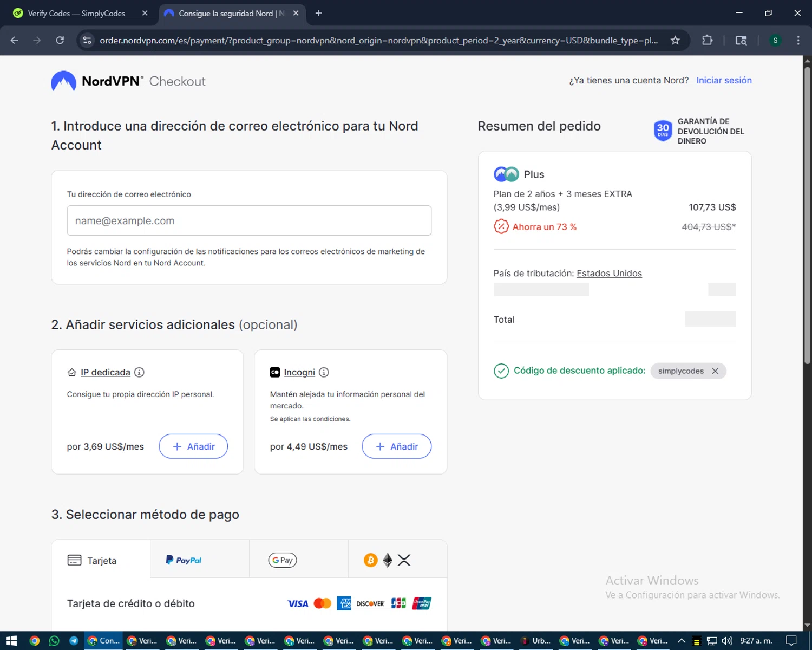Click the Resumen del pedido heading

click(539, 126)
